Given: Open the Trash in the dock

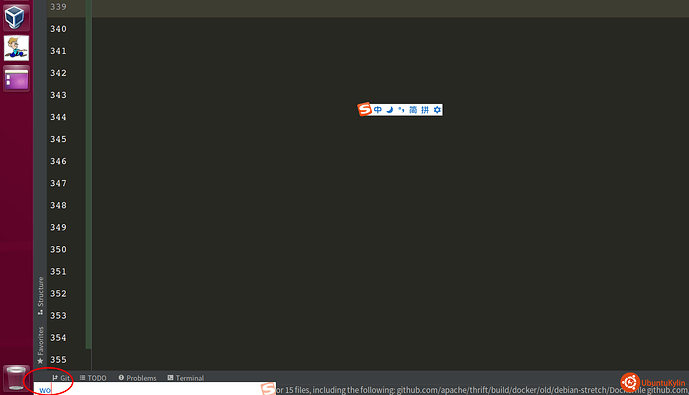Looking at the screenshot, I should [x=16, y=378].
